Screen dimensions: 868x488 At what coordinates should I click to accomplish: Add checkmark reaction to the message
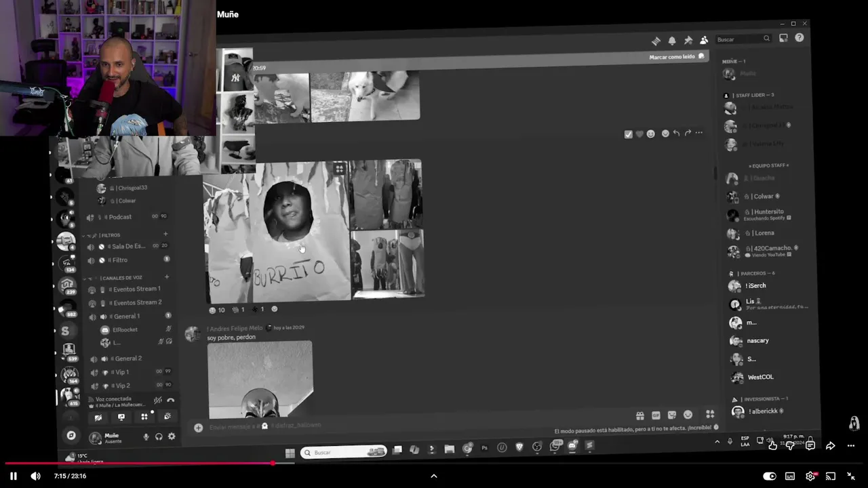pos(628,134)
